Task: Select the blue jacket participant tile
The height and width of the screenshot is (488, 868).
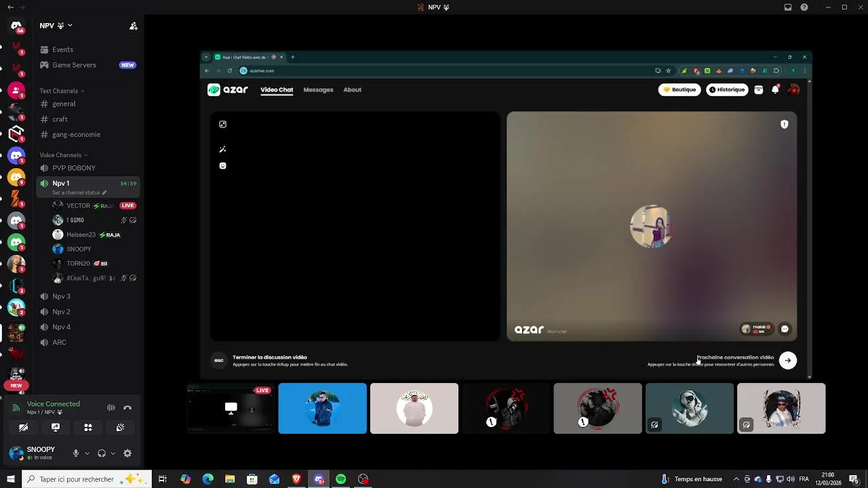Action: click(x=322, y=408)
